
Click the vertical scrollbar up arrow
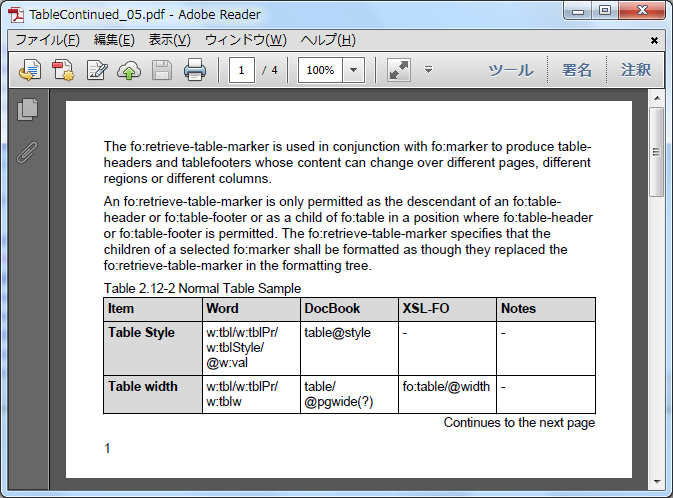[x=657, y=98]
